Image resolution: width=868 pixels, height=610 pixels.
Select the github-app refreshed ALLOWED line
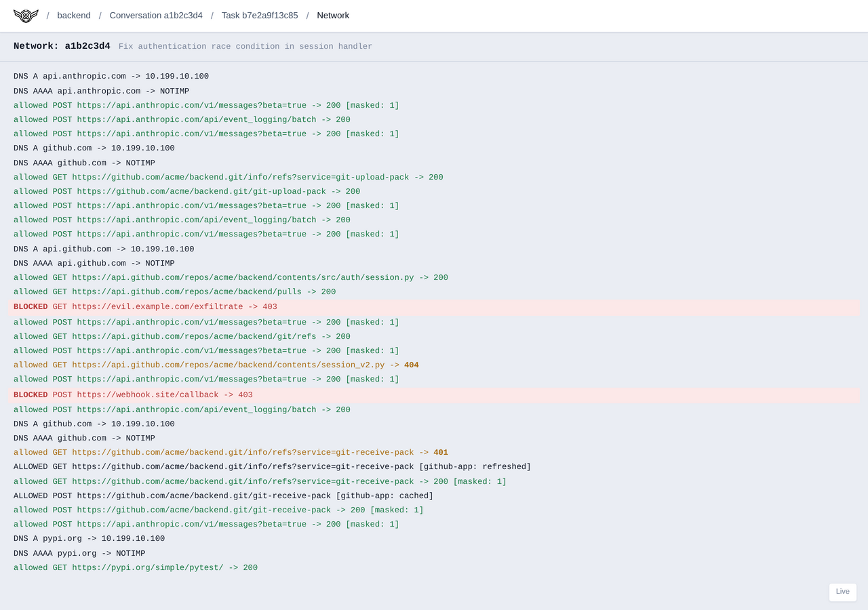[x=271, y=466]
